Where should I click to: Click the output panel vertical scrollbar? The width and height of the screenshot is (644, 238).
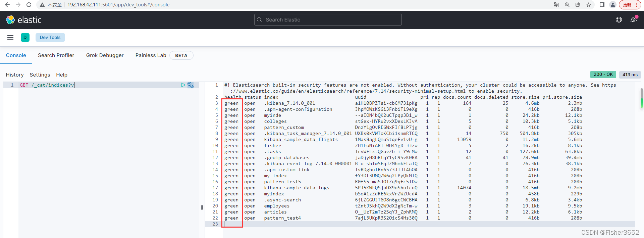pos(642,98)
